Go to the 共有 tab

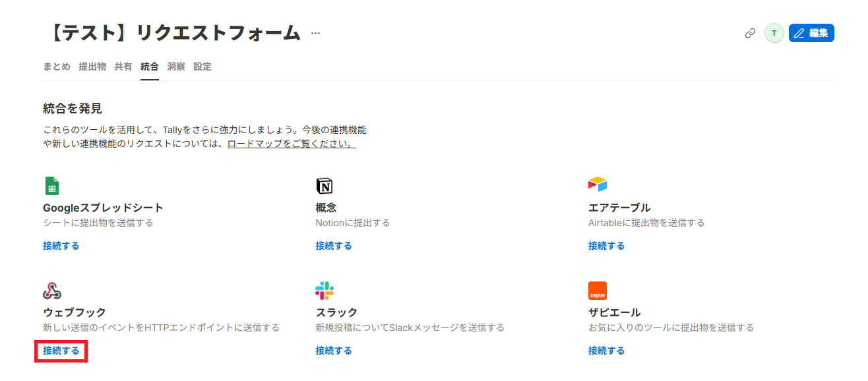[123, 67]
